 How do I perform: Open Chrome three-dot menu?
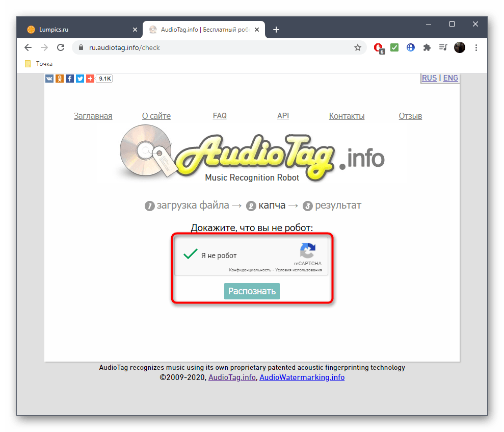coord(476,47)
